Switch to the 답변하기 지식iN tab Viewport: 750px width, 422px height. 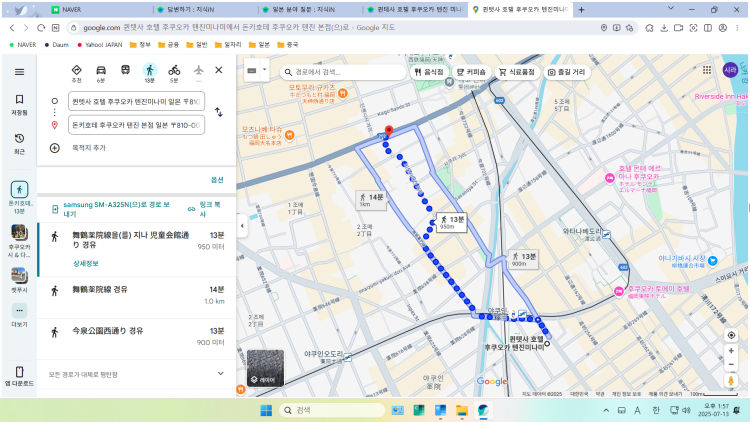tap(205, 10)
